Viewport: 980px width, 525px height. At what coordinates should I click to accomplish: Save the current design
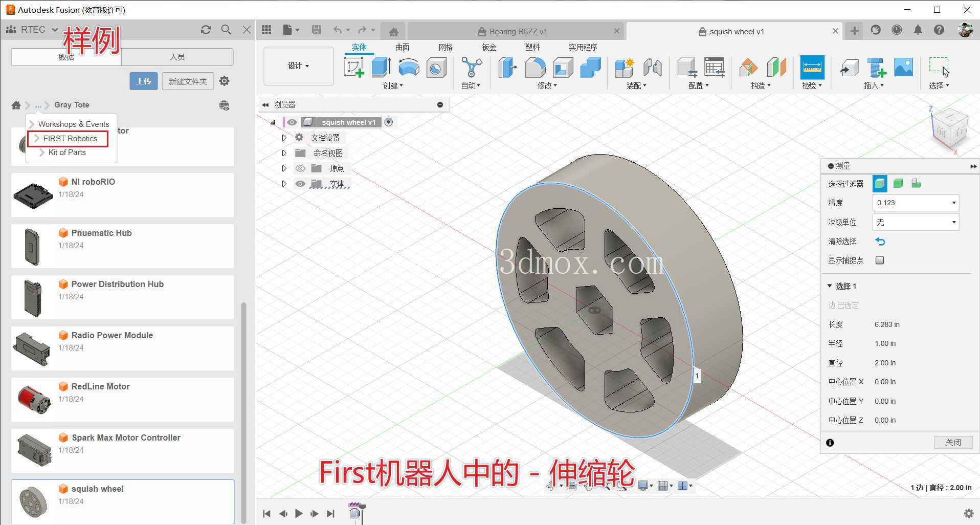click(x=316, y=30)
